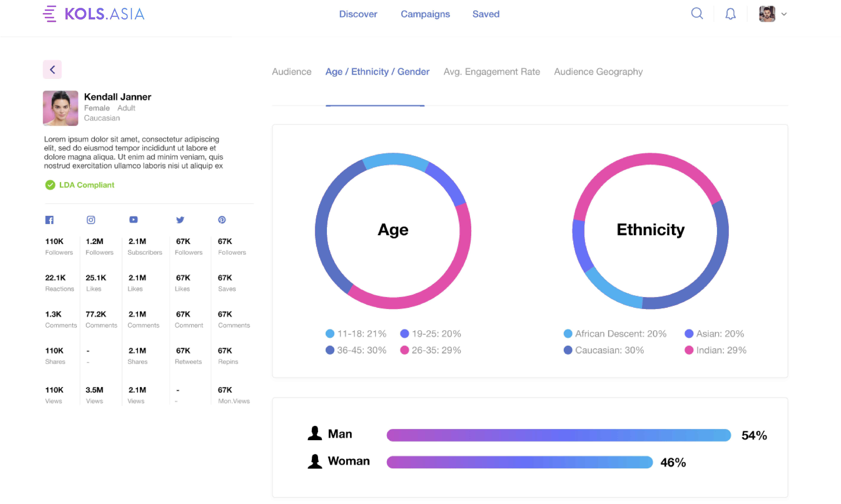This screenshot has width=841, height=504.
Task: Open the Saved nav link
Action: 486,14
